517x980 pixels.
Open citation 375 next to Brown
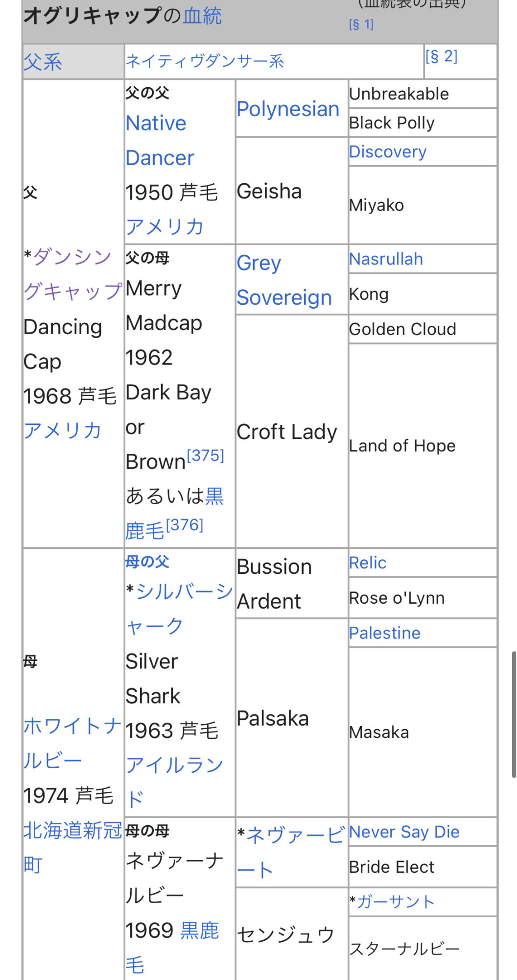pyautogui.click(x=205, y=455)
